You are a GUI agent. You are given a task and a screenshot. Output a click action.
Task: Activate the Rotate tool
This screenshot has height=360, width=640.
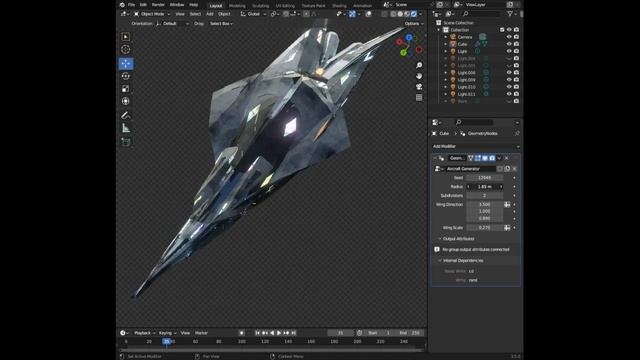pos(126,76)
